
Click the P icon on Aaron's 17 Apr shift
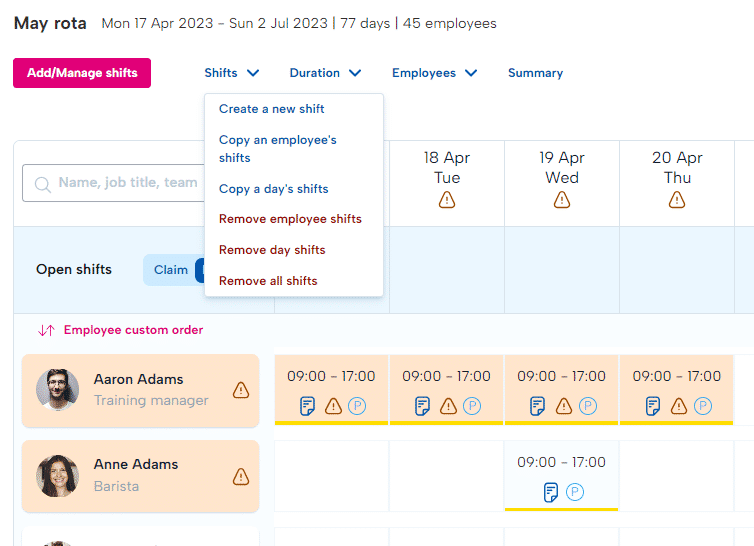click(357, 406)
